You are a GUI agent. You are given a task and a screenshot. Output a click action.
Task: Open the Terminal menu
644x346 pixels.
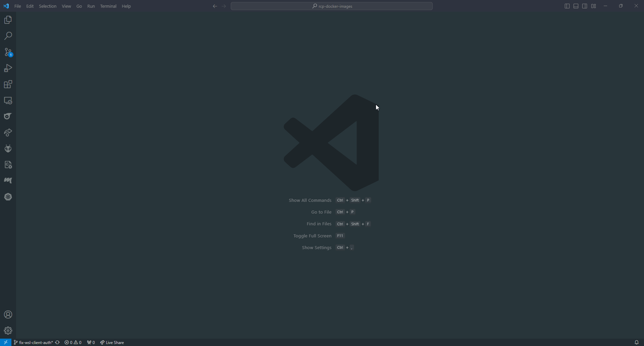coord(108,6)
